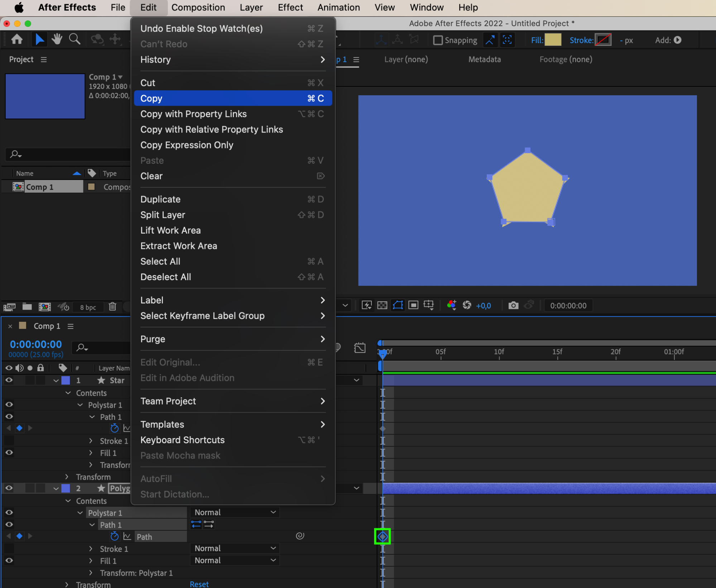Toggle visibility of Fill 1 in Polygon layer
The image size is (716, 588).
pyautogui.click(x=9, y=560)
